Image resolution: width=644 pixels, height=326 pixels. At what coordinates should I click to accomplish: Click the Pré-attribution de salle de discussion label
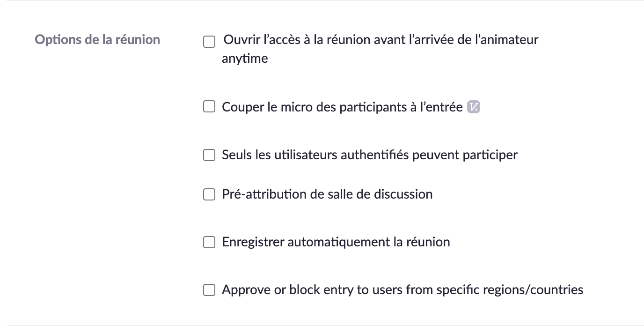coord(327,194)
